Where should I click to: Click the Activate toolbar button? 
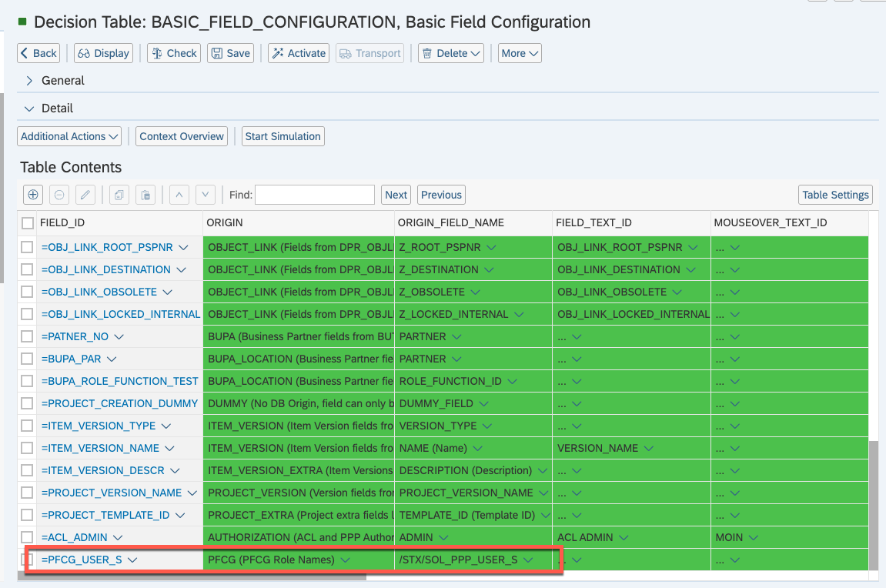click(299, 53)
